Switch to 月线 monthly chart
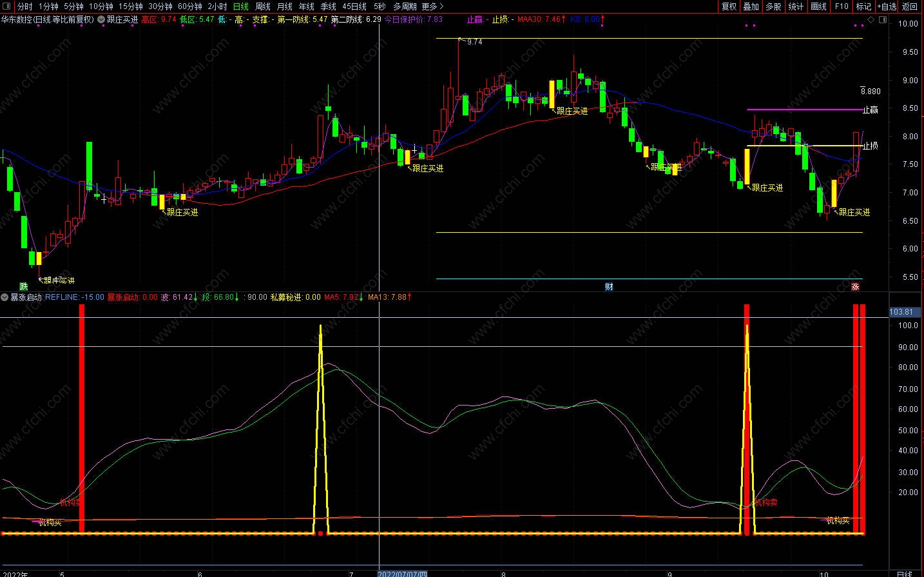This screenshot has height=577, width=924. 285,6
